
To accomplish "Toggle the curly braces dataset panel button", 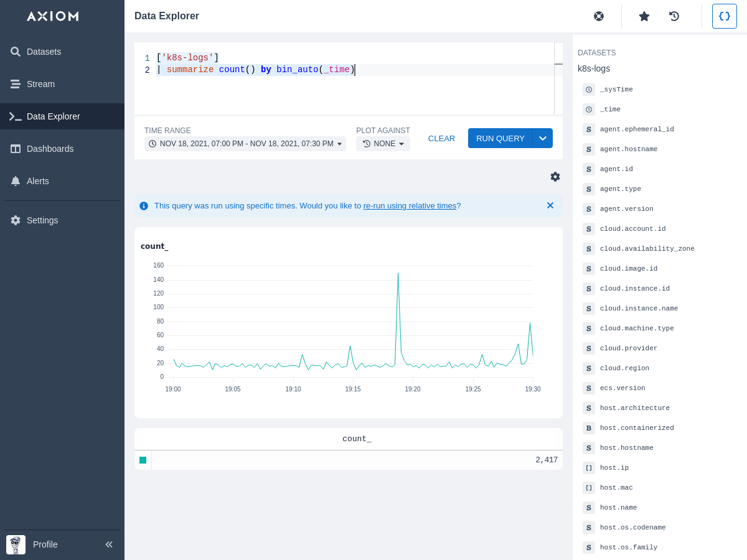I will pyautogui.click(x=724, y=16).
